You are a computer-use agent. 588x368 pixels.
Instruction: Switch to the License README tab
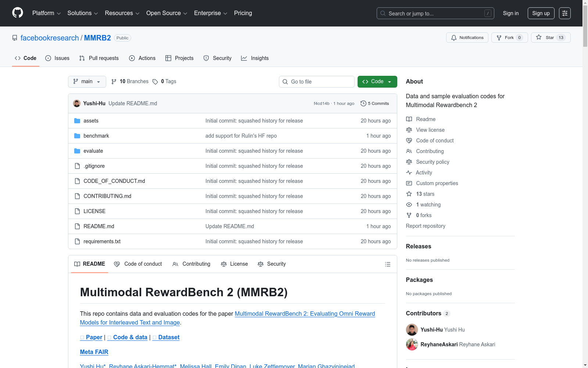[x=234, y=264]
